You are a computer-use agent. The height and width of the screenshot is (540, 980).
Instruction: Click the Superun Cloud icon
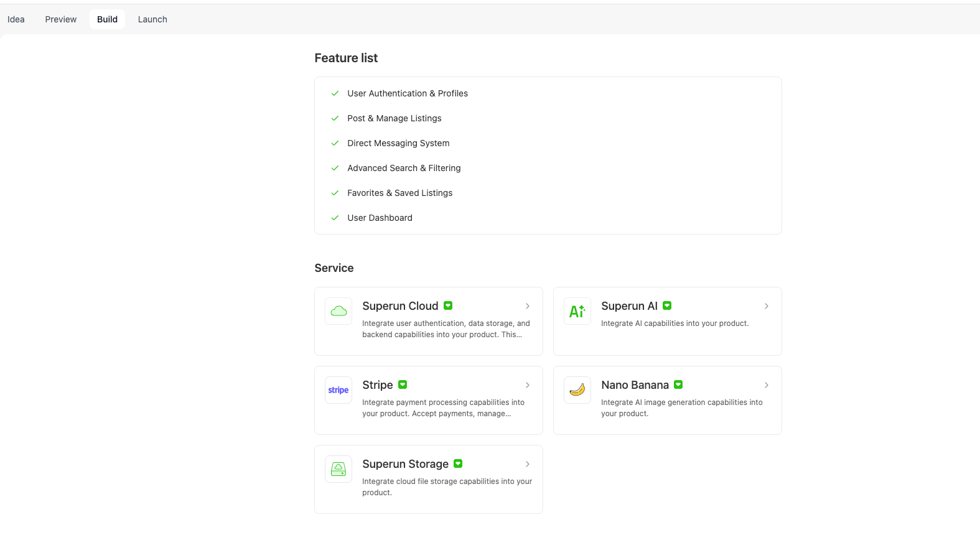(x=338, y=311)
